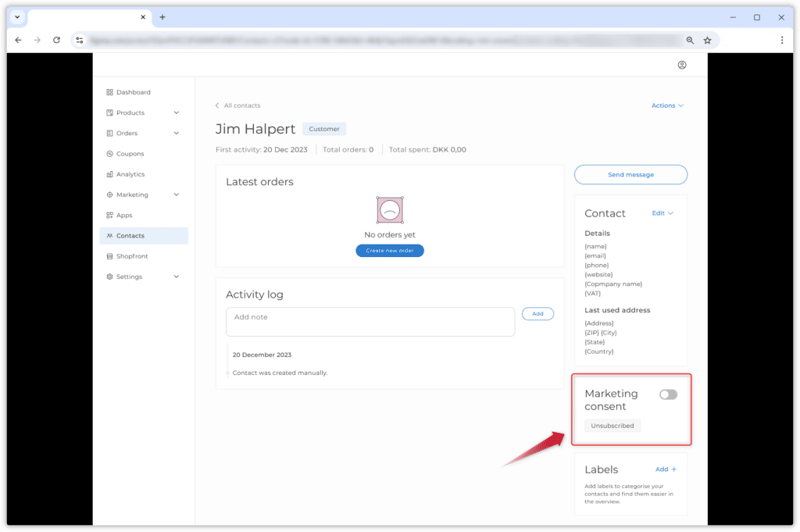Image resolution: width=800 pixels, height=532 pixels.
Task: Click the Shopfront icon in sidebar
Action: click(109, 256)
